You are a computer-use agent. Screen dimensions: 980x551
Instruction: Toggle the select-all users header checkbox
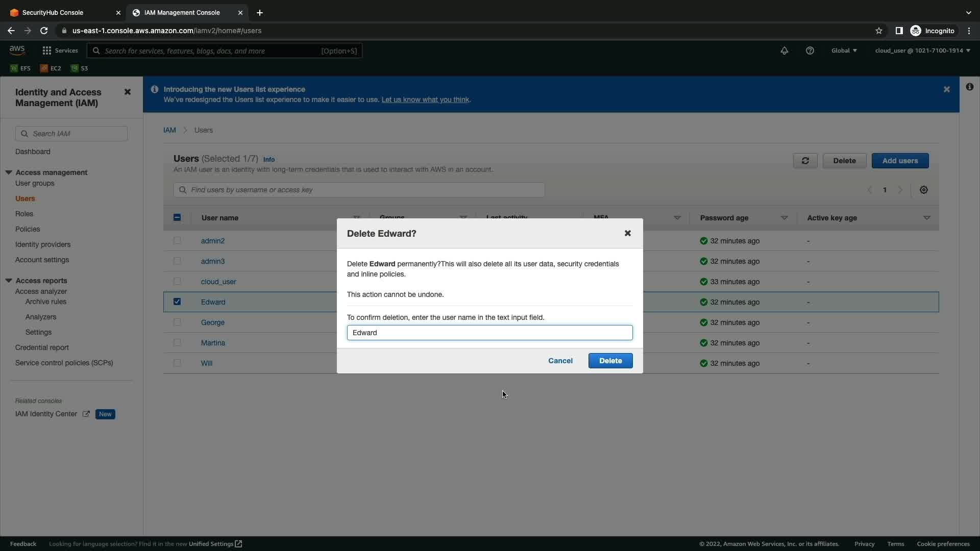tap(177, 217)
